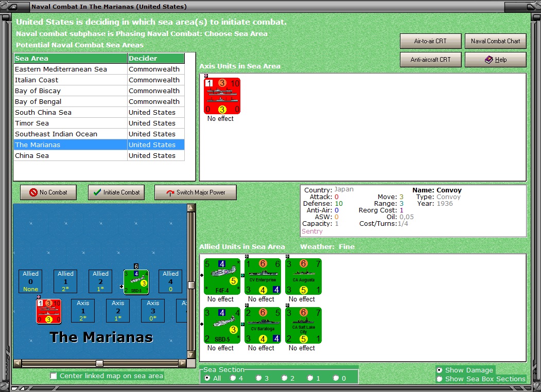541x392 pixels.
Task: Click the map horizontal scrollbar thumb
Action: click(x=99, y=363)
